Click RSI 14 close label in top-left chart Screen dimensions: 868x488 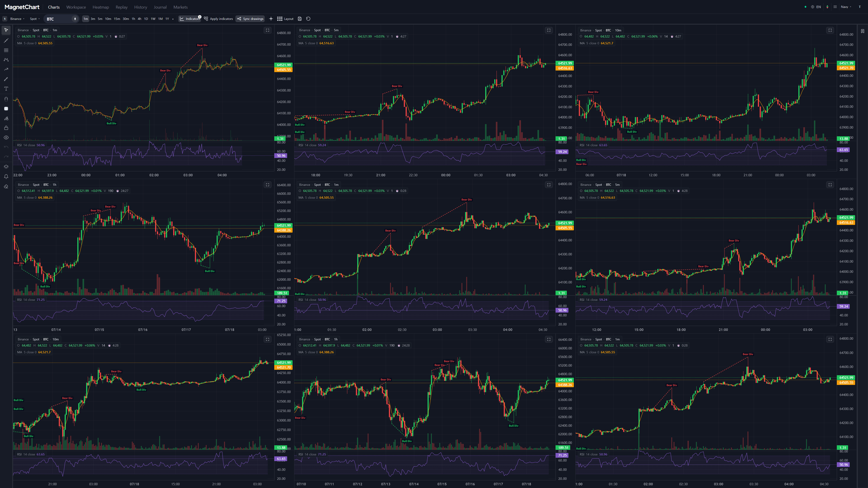(31, 145)
